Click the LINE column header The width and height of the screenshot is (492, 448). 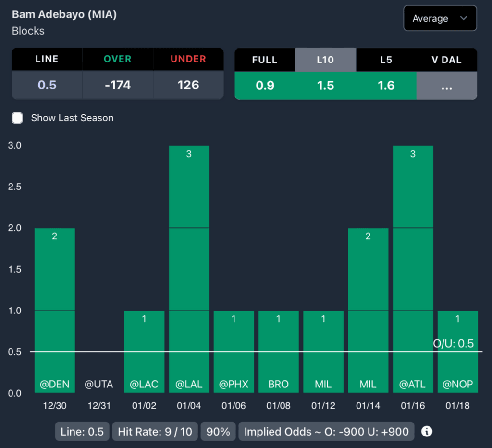pos(47,59)
